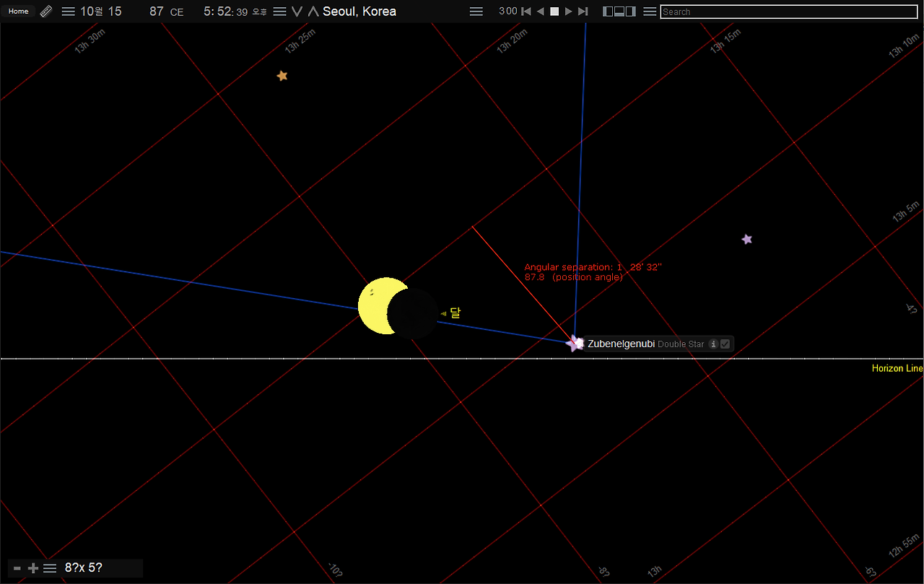The height and width of the screenshot is (584, 924).
Task: Click the Horizon Line label
Action: 897,368
